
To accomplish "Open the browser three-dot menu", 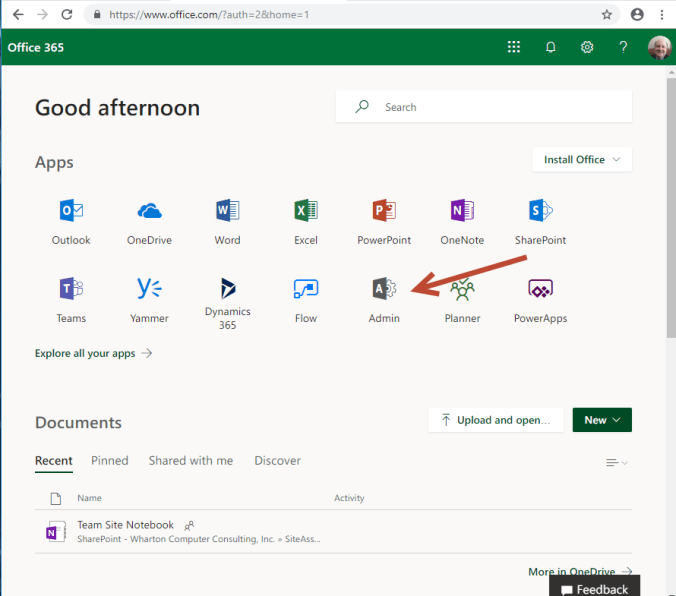I will [662, 15].
